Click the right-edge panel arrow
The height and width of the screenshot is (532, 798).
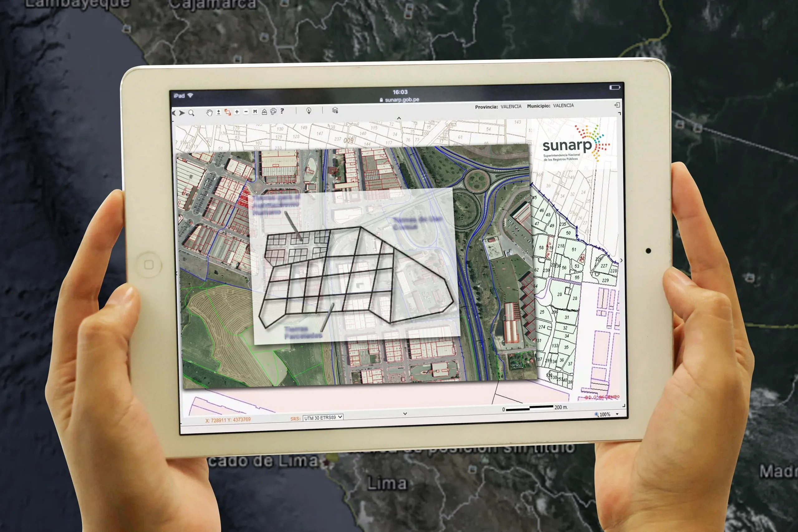[621, 260]
